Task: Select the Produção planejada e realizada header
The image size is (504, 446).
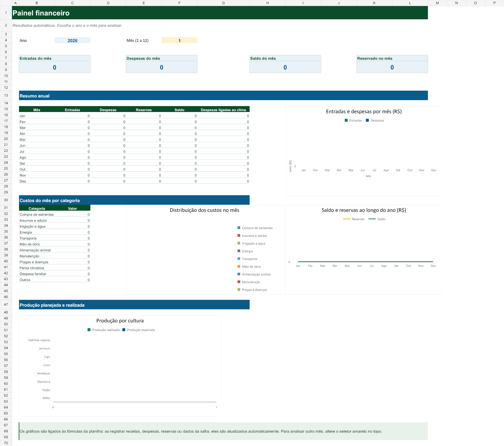Action: pyautogui.click(x=134, y=305)
